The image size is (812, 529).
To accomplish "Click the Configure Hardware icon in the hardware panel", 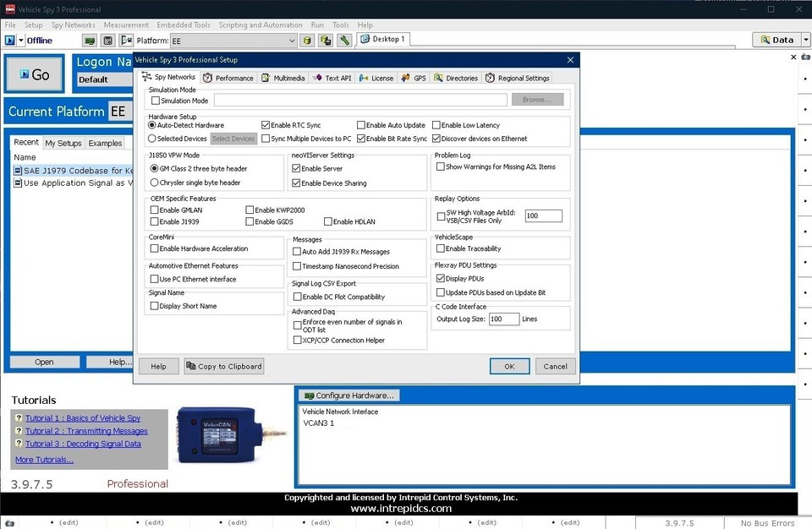I will [310, 395].
